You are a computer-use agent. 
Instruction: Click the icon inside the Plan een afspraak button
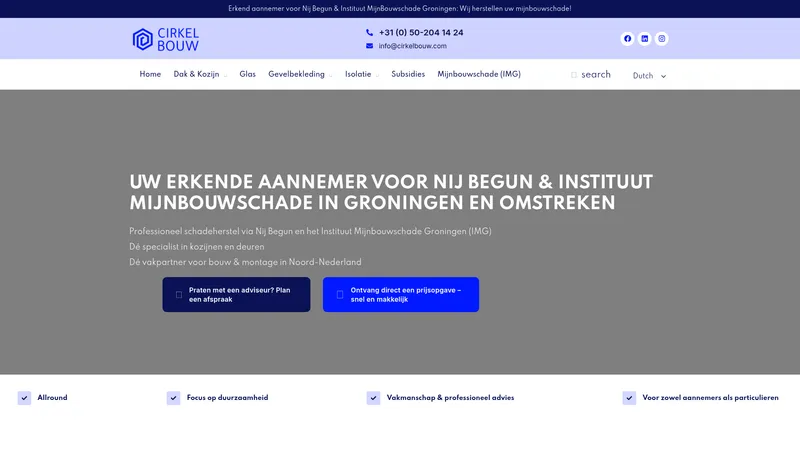coord(179,294)
